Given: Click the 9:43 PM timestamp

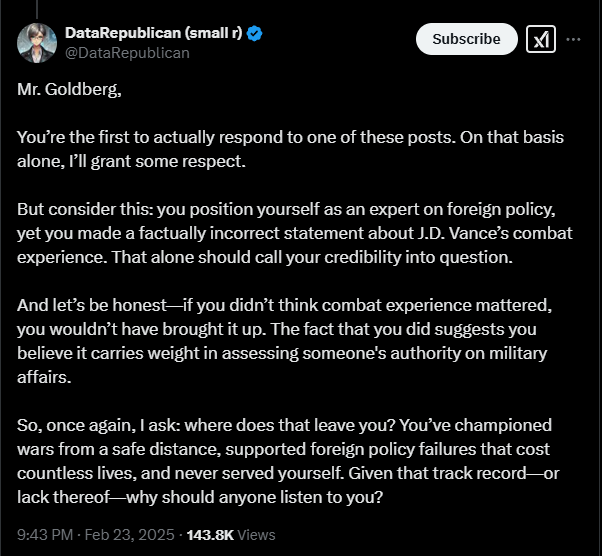Looking at the screenshot, I should click(45, 535).
